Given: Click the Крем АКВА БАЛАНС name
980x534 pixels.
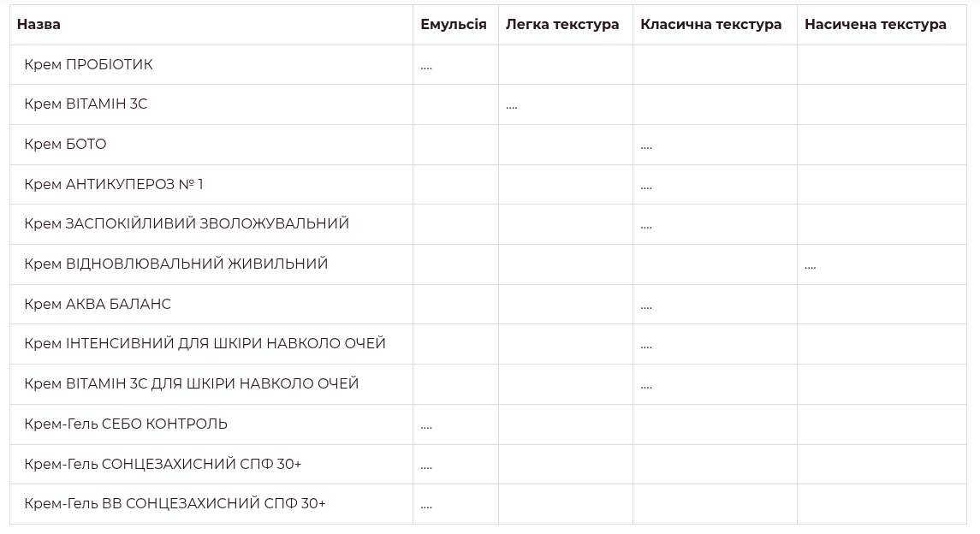Looking at the screenshot, I should (x=98, y=304).
